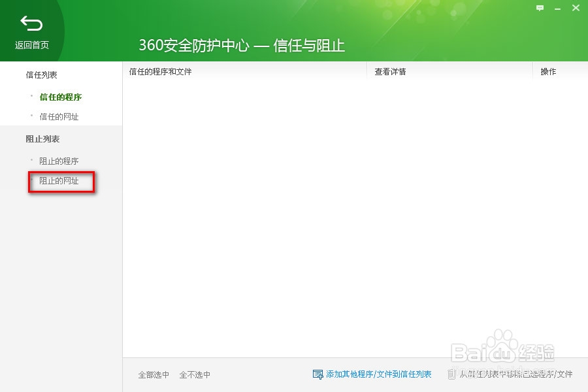This screenshot has height=392, width=588.
Task: Minimize the 360 security window
Action: (x=558, y=8)
